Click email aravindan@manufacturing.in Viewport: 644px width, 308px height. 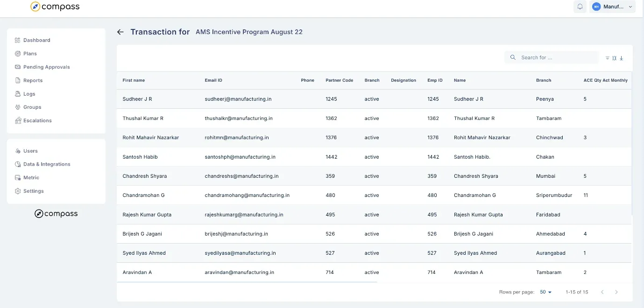239,272
